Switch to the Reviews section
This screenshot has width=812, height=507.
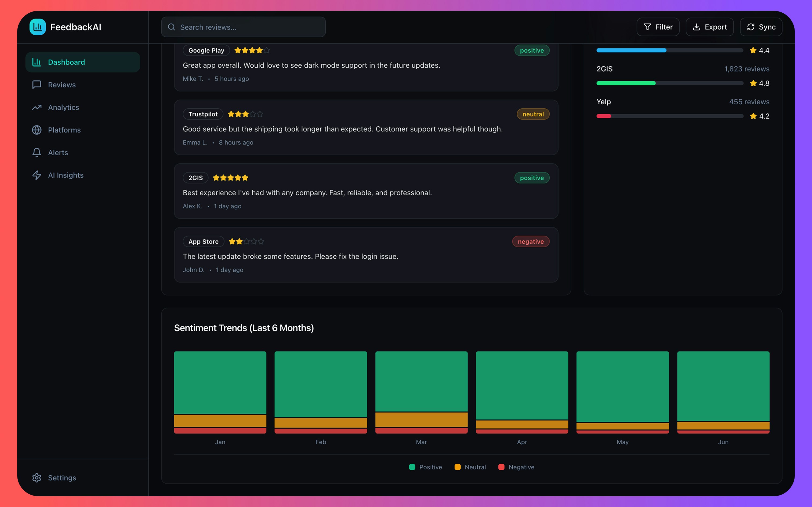tap(61, 84)
